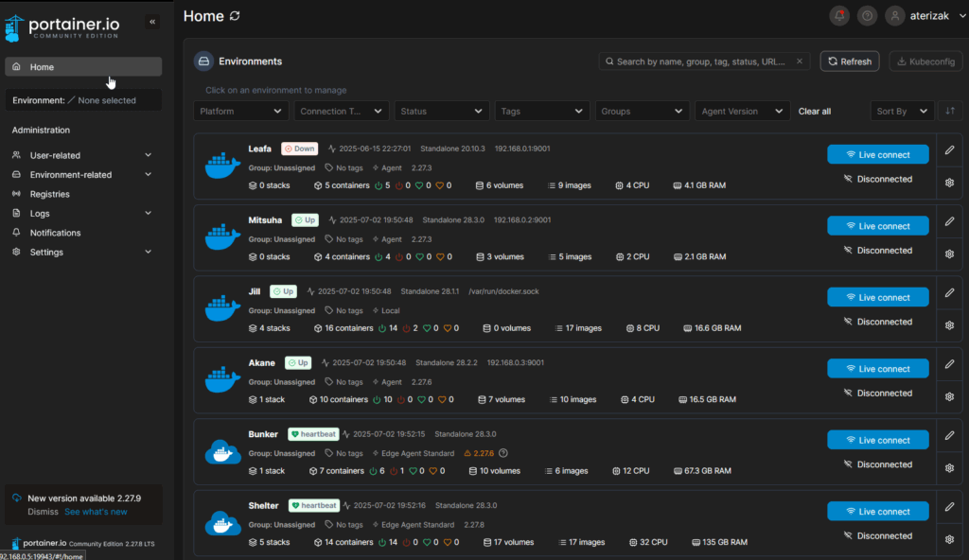Click the Down status badge on Leafa
Screen dimensions: 969x560
300,149
